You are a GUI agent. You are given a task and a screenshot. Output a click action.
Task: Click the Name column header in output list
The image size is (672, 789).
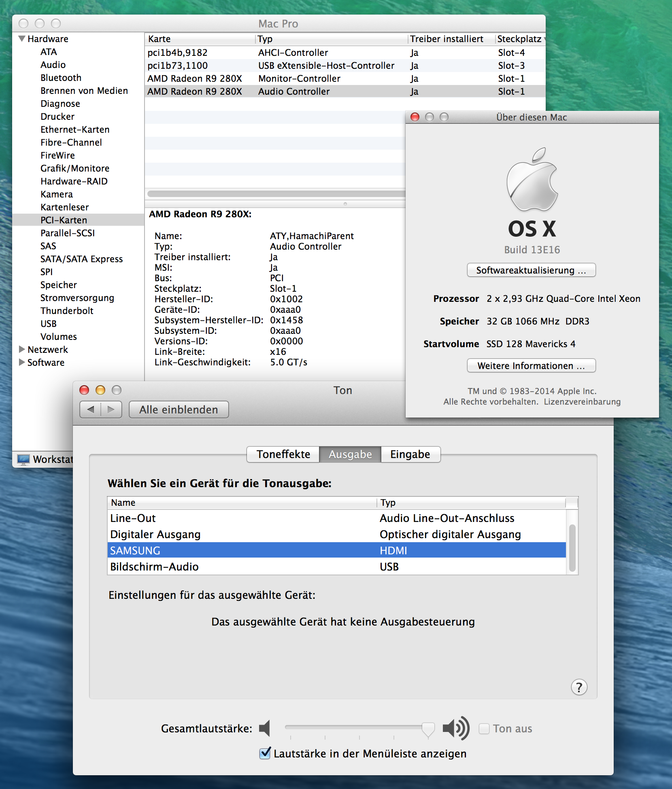click(242, 503)
